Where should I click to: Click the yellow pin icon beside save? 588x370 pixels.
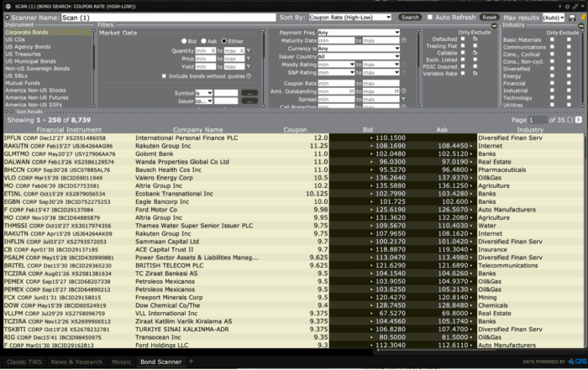click(x=583, y=18)
